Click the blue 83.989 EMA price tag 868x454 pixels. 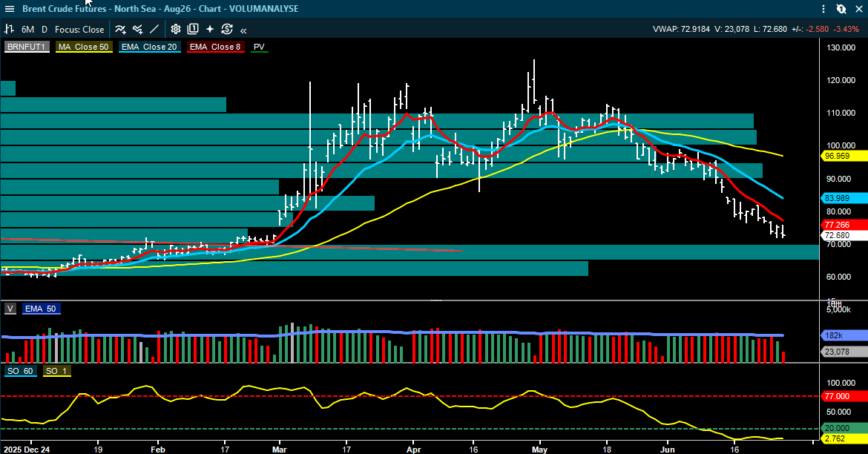843,198
